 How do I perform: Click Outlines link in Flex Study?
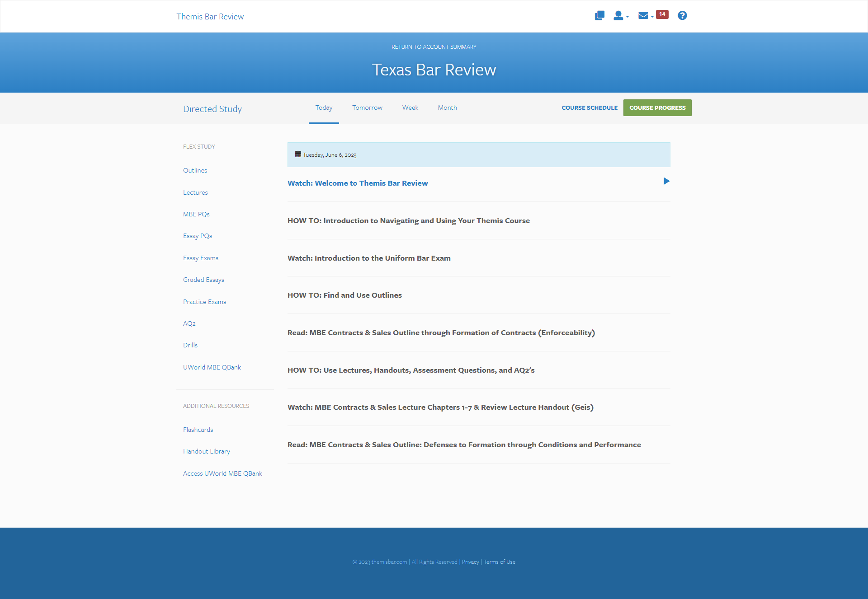195,170
